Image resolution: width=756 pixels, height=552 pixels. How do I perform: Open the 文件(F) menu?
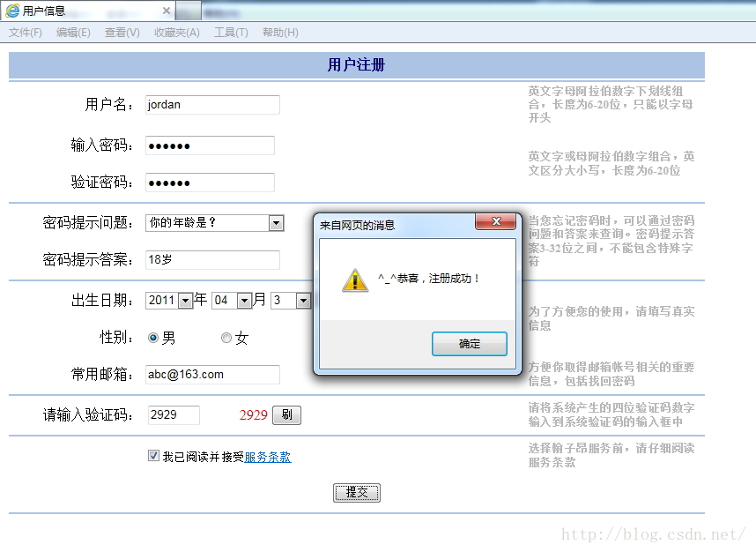tap(25, 33)
